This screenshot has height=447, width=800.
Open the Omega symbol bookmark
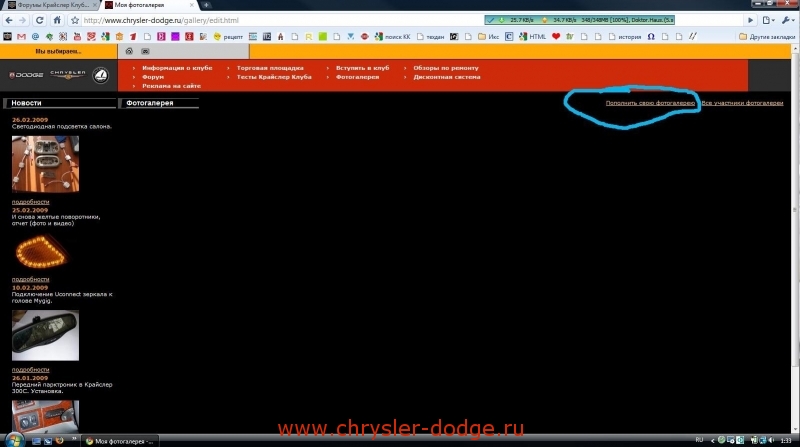click(x=651, y=37)
